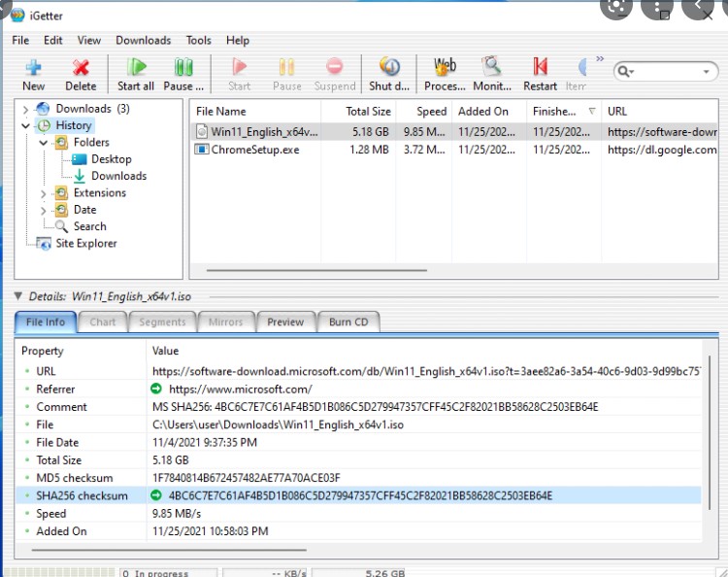Switch to the Segments tab
The height and width of the screenshot is (577, 728).
tap(162, 322)
